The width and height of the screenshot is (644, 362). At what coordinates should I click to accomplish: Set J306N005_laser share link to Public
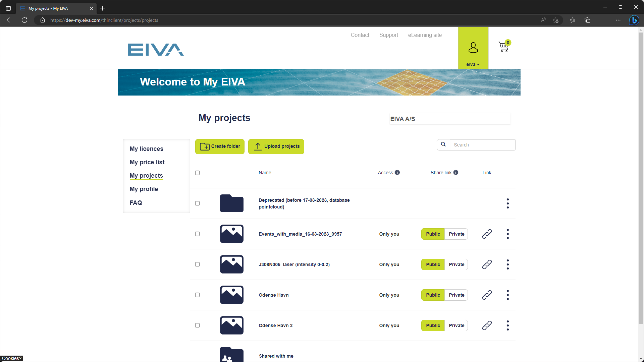tap(433, 264)
